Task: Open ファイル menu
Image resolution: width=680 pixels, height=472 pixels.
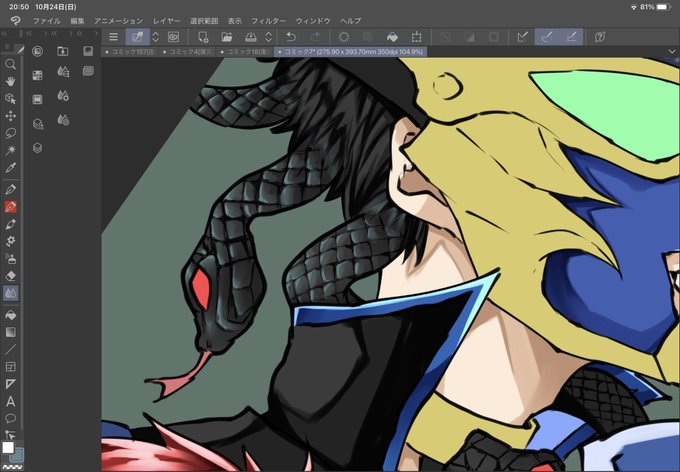Action: pos(47,21)
